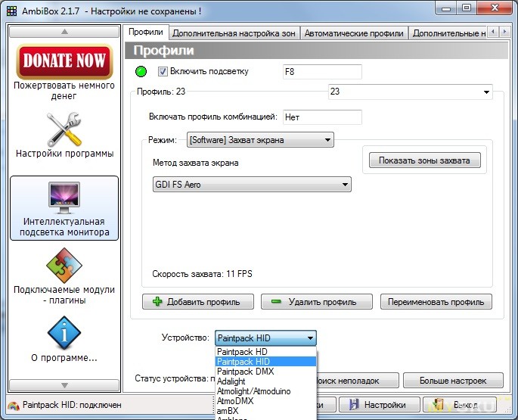Switch to the Профили tab
This screenshot has height=420, width=518.
tap(146, 32)
